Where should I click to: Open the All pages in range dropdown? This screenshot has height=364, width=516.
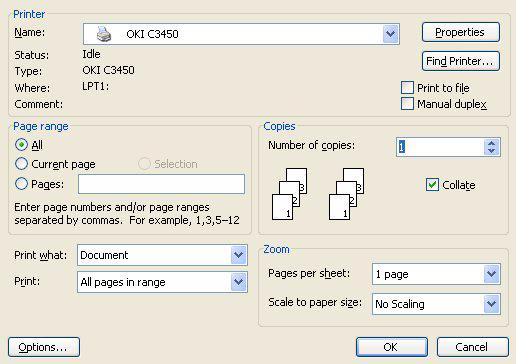pyautogui.click(x=238, y=282)
